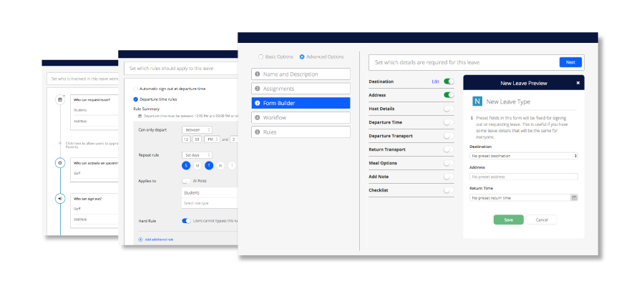Toggle the Destination switch off

(449, 82)
